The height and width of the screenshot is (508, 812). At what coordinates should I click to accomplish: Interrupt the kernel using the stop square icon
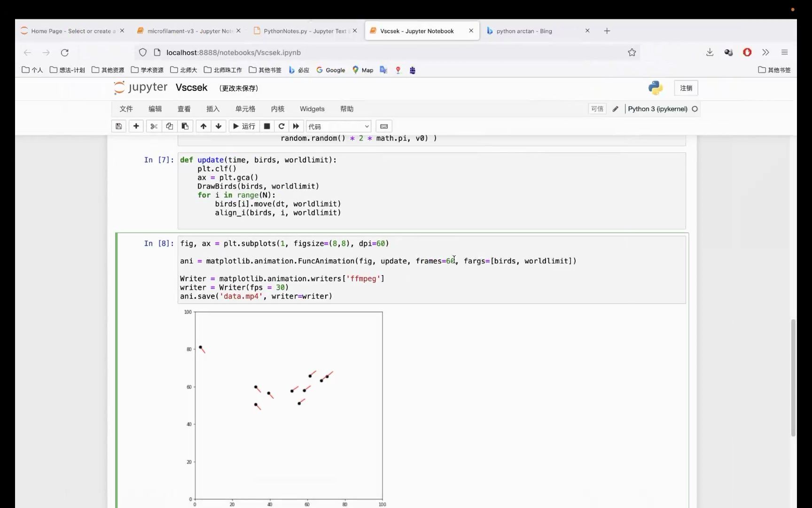[267, 126]
